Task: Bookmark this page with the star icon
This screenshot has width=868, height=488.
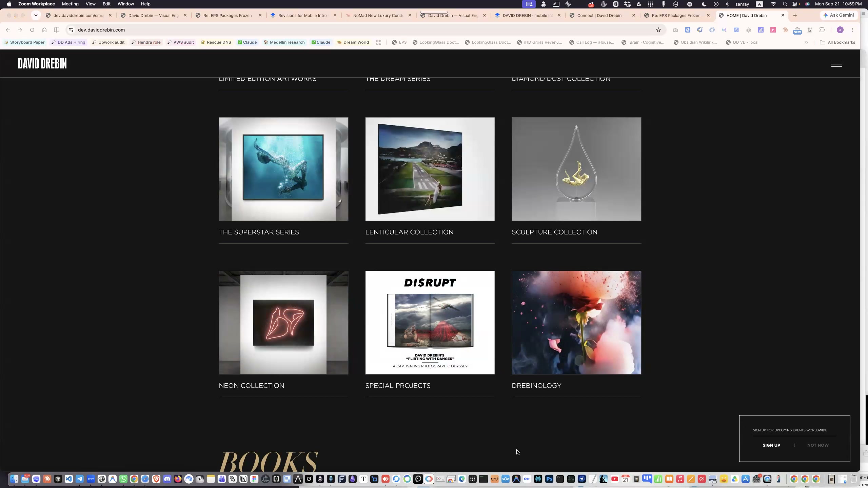Action: (x=658, y=30)
